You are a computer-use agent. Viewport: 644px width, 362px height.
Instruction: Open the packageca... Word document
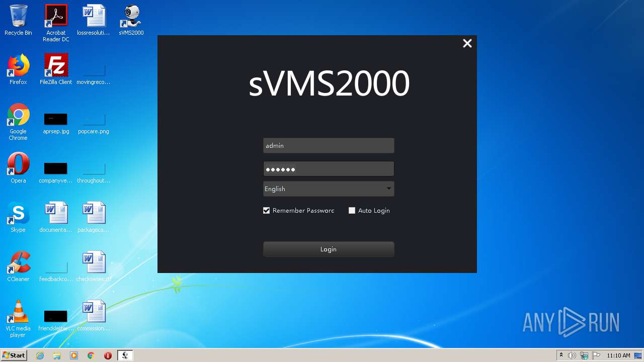[x=94, y=217]
